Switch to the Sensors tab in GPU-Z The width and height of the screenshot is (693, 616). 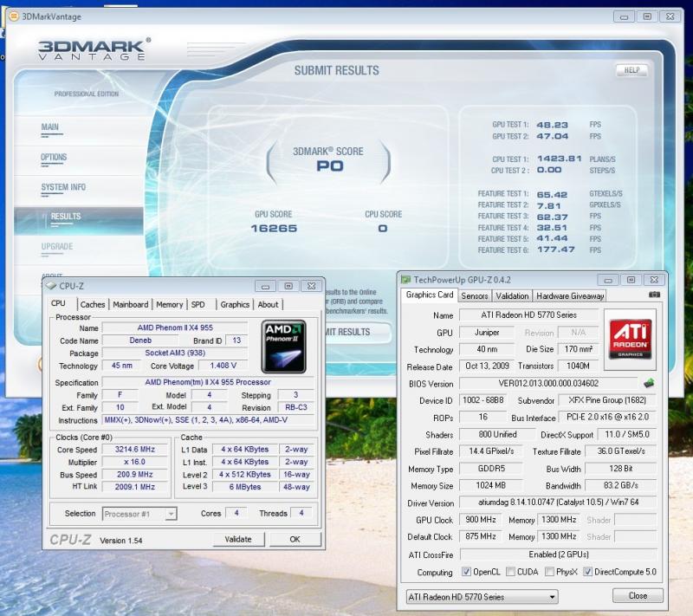tap(474, 295)
